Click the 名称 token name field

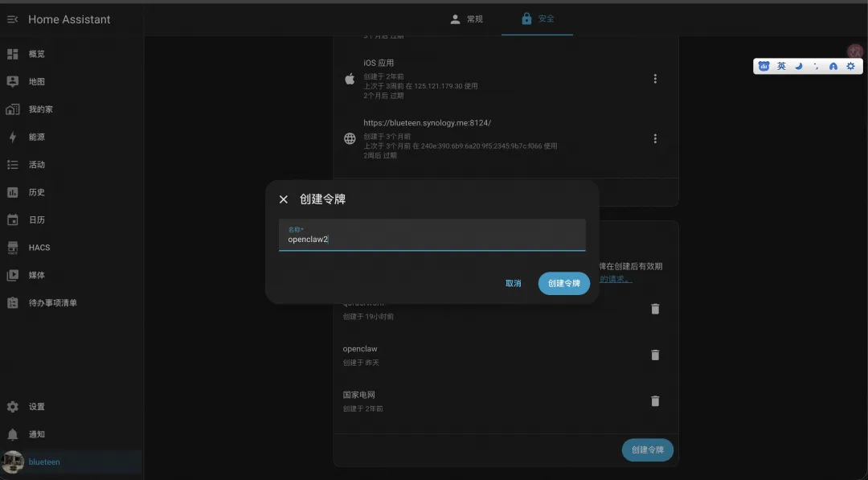[x=432, y=235]
